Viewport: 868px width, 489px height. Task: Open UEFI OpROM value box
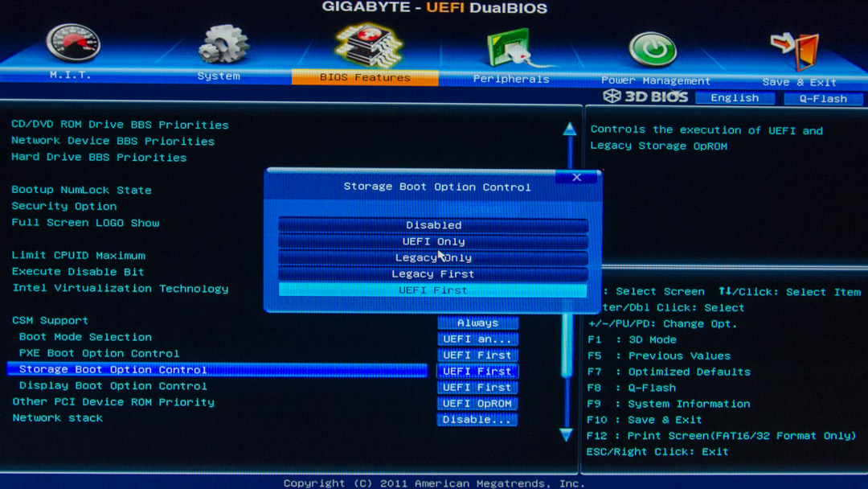coord(477,403)
